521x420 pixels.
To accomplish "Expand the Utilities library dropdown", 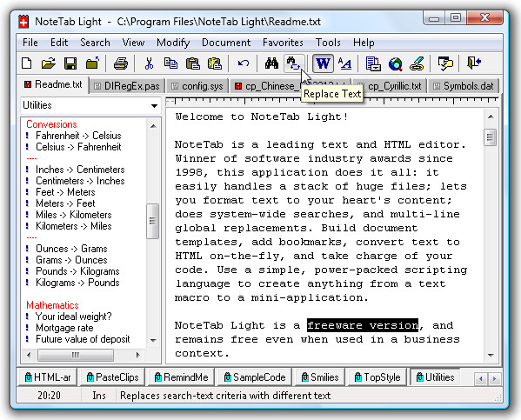I will [154, 106].
